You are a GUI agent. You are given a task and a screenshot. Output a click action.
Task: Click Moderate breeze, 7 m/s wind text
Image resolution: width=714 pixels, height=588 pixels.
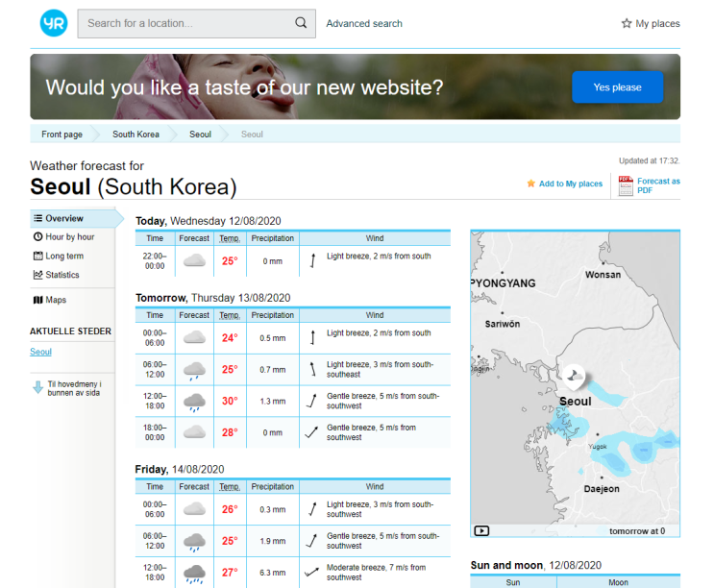coord(376,572)
